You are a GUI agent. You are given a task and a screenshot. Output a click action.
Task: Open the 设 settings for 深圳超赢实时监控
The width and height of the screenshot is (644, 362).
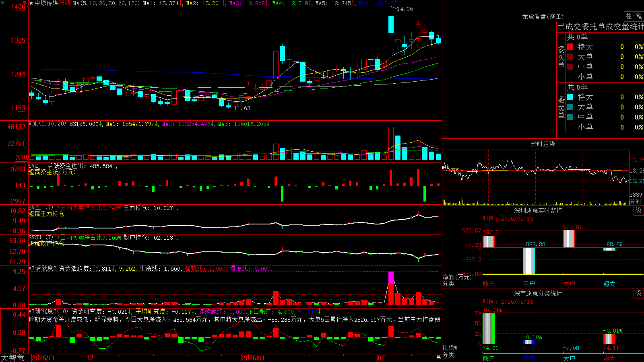tap(639, 210)
